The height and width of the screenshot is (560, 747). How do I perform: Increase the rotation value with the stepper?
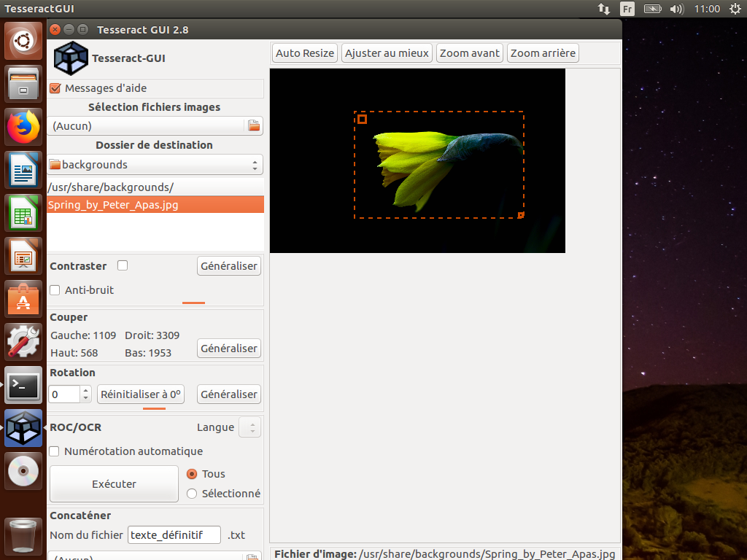coord(86,390)
